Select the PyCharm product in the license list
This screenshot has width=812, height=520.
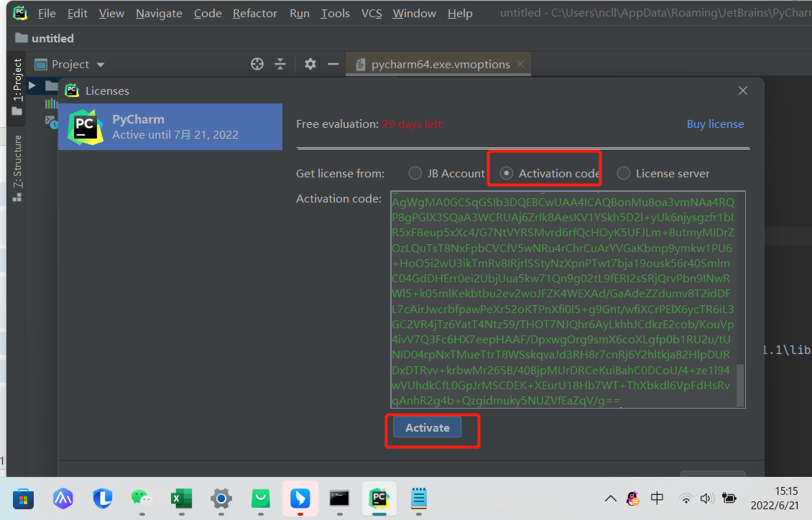170,126
